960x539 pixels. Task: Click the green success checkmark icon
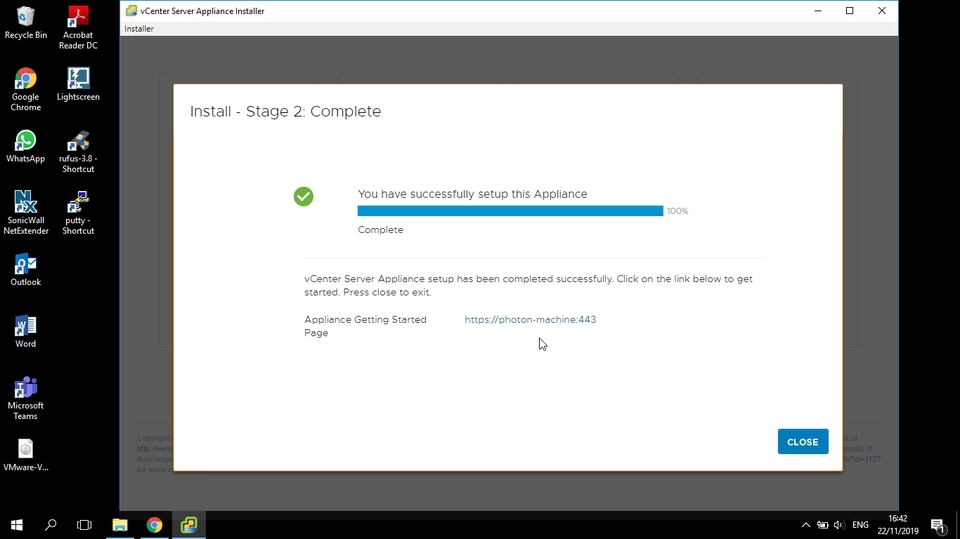[304, 197]
